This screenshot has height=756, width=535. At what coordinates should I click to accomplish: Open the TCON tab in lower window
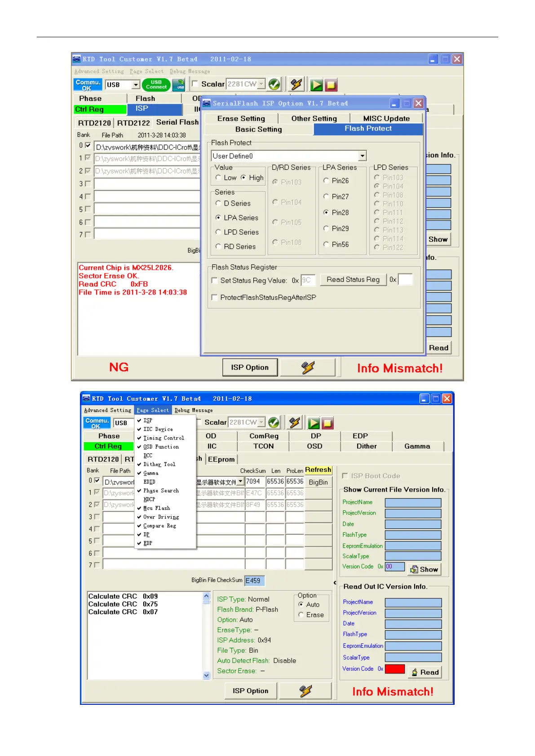(263, 446)
